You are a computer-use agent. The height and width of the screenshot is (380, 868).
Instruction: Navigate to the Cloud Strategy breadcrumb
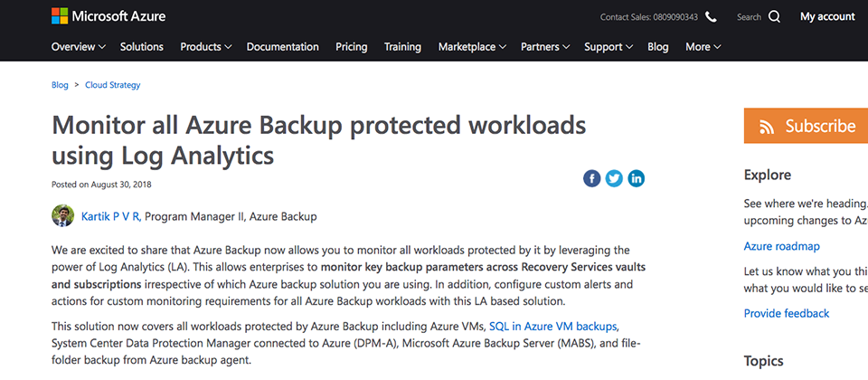pos(113,85)
